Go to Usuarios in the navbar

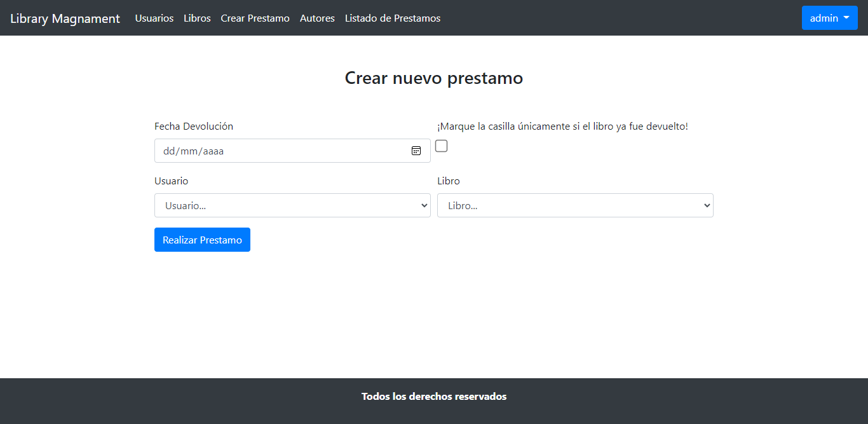(x=154, y=18)
